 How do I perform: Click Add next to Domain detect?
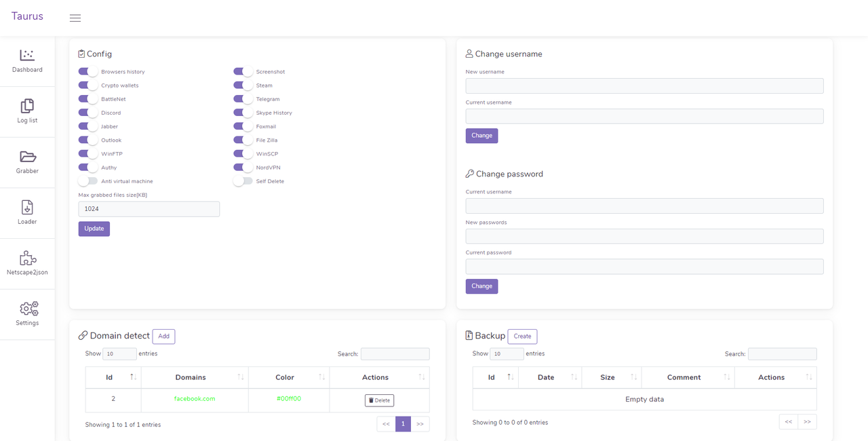pyautogui.click(x=163, y=337)
